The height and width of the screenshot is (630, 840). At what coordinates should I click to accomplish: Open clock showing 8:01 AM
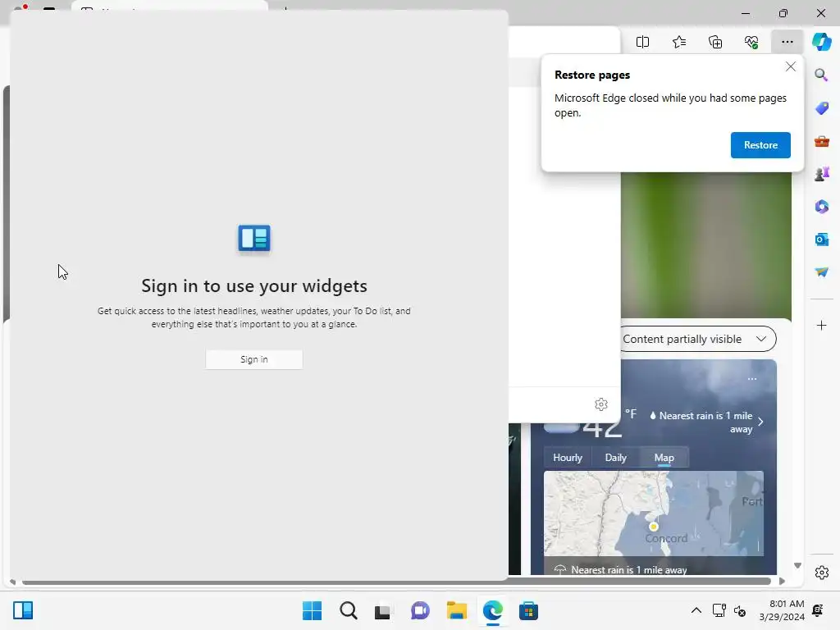(782, 610)
